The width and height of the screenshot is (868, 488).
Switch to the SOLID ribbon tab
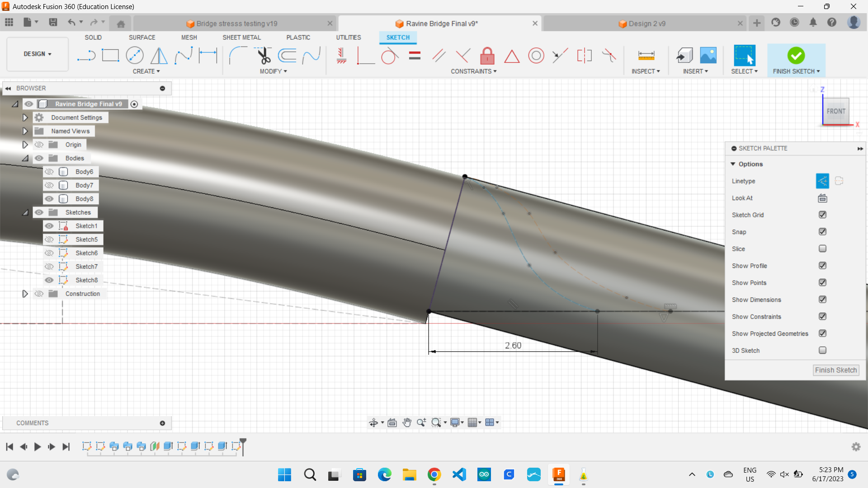pos(93,38)
